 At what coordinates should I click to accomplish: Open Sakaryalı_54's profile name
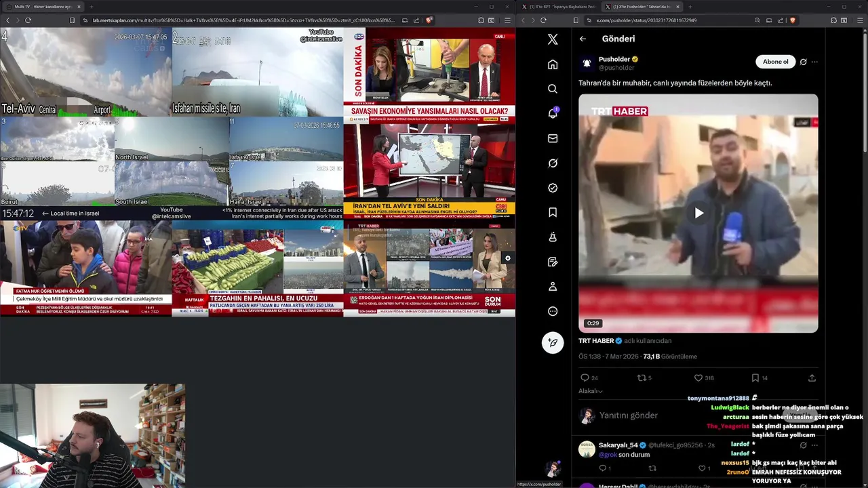(618, 445)
